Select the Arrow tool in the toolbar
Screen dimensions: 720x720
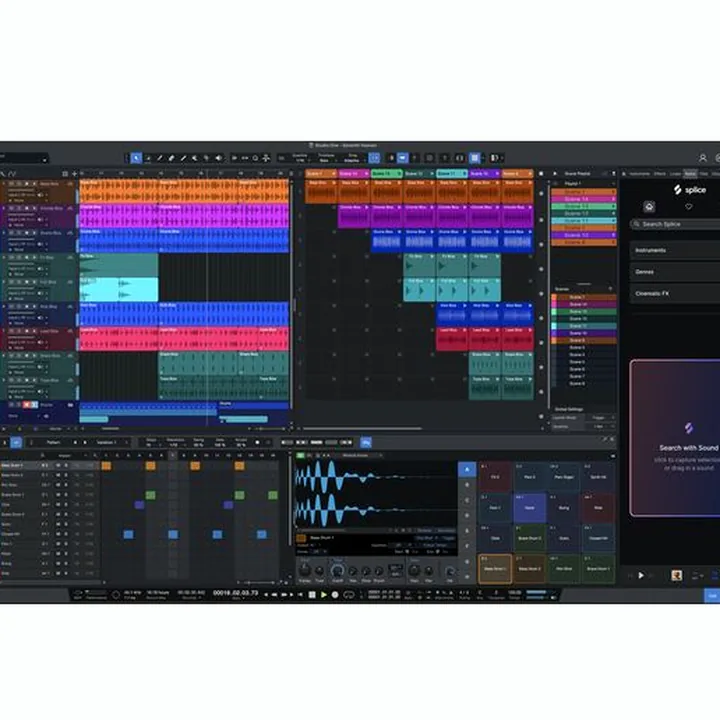pyautogui.click(x=136, y=158)
